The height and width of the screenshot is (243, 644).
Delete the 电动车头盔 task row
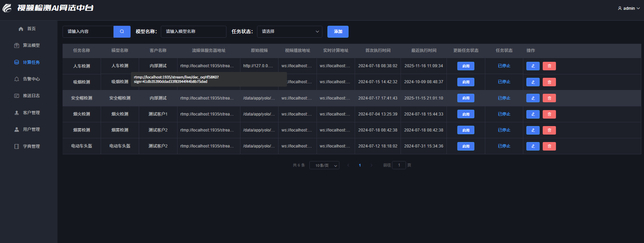[x=549, y=146]
